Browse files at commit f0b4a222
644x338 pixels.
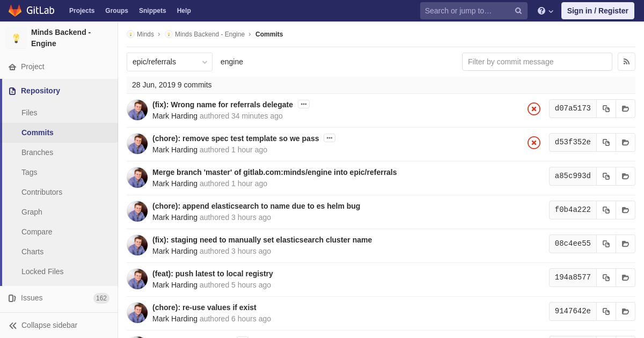(625, 210)
